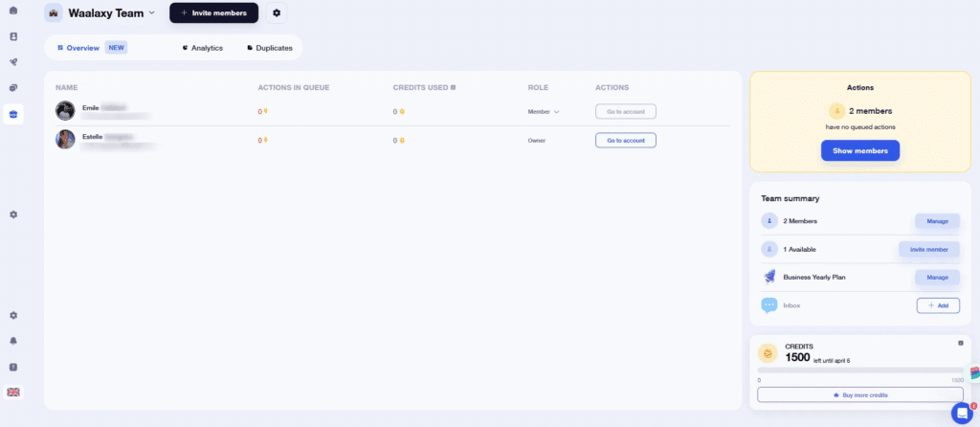The image size is (980, 427).
Task: Open the chat support bubble
Action: [x=962, y=414]
